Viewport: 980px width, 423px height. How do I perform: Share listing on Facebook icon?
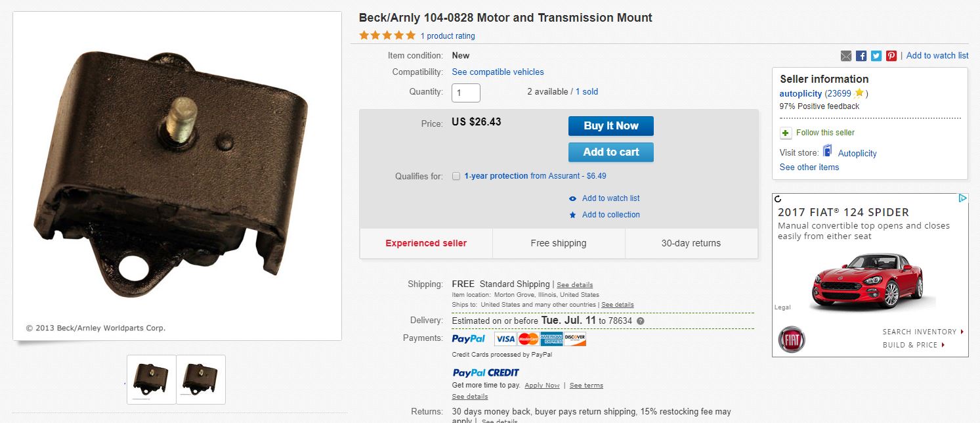tap(861, 56)
